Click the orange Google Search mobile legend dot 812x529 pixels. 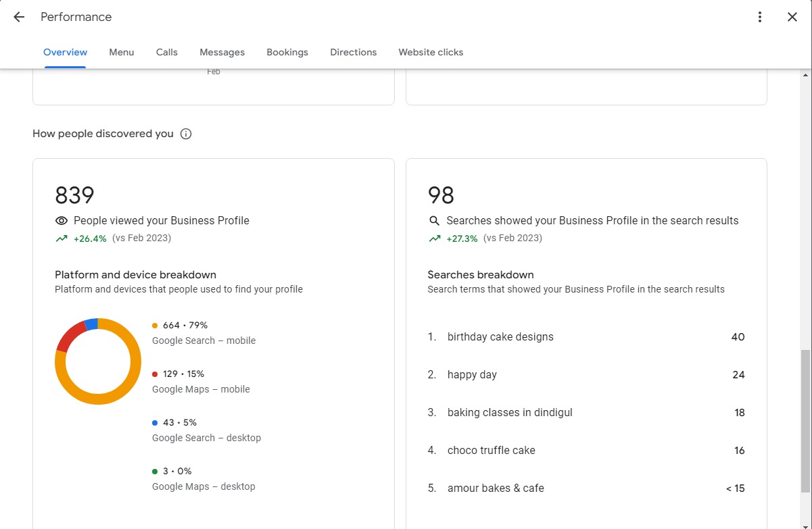[x=155, y=326]
